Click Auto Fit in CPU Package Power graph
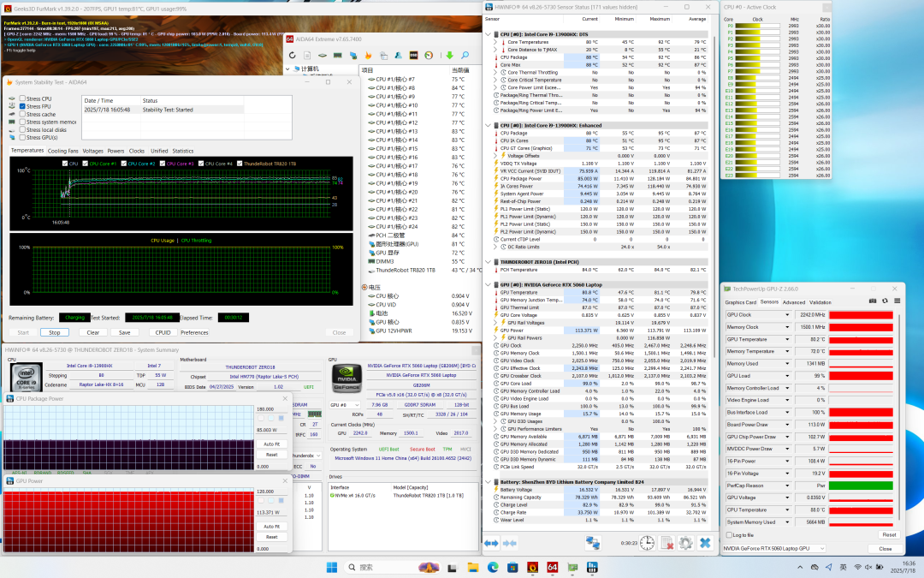The height and width of the screenshot is (578, 924). pos(272,444)
